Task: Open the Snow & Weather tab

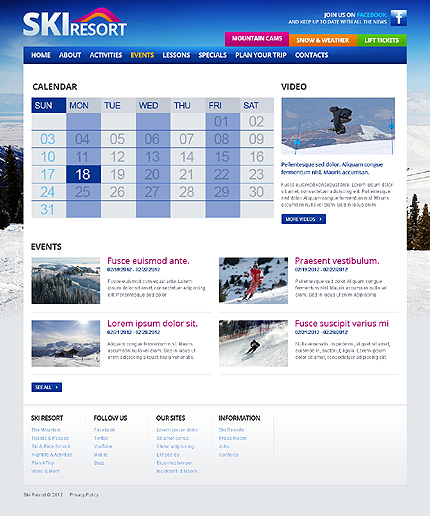Action: point(323,40)
